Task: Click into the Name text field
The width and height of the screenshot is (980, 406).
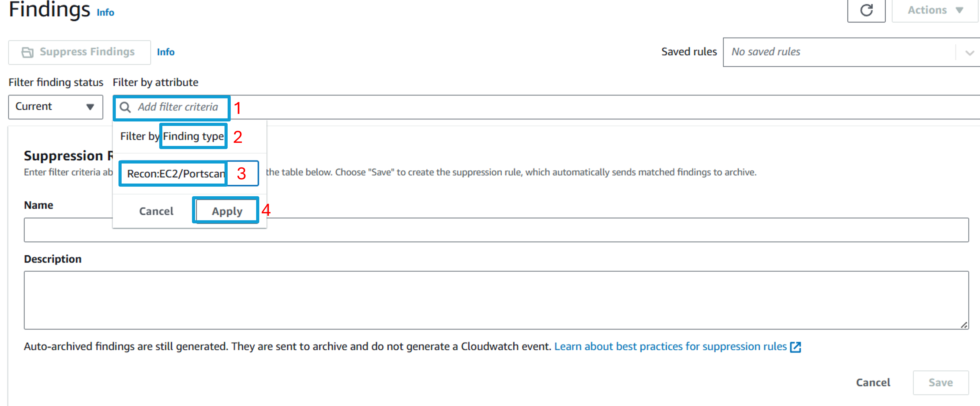Action: pyautogui.click(x=496, y=230)
